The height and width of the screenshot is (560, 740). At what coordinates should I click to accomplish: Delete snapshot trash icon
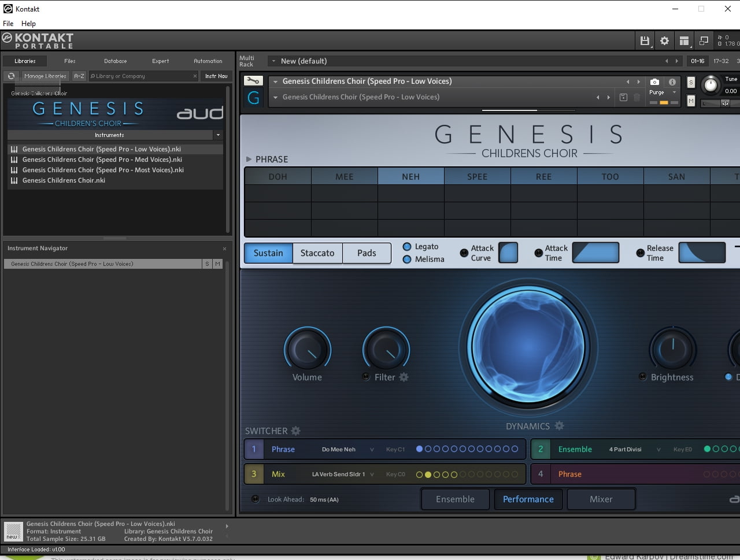tap(637, 97)
